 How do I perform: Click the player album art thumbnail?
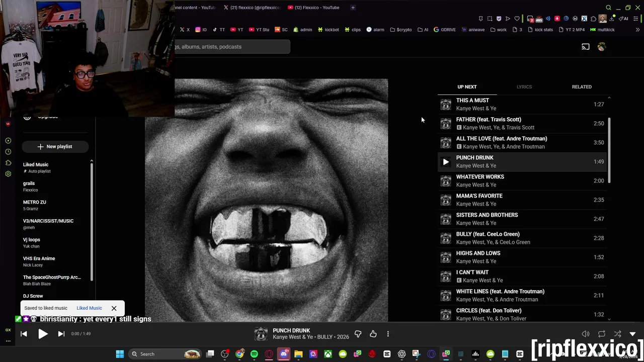pos(261,334)
